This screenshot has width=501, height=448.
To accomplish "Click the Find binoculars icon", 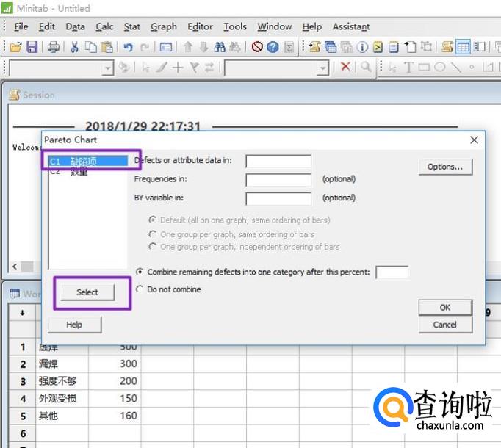I will (220, 47).
